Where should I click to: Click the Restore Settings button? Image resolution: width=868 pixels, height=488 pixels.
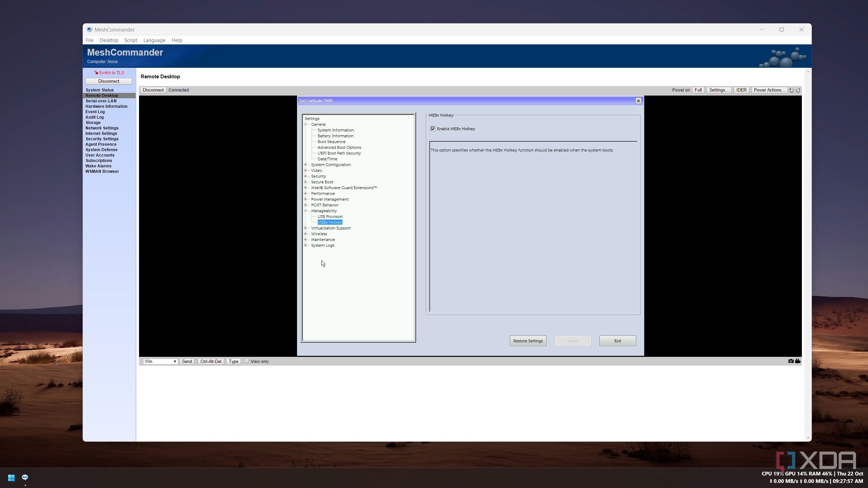pyautogui.click(x=528, y=341)
